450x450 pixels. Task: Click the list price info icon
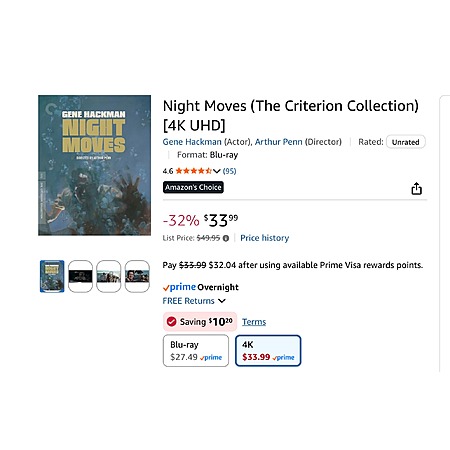(x=226, y=238)
